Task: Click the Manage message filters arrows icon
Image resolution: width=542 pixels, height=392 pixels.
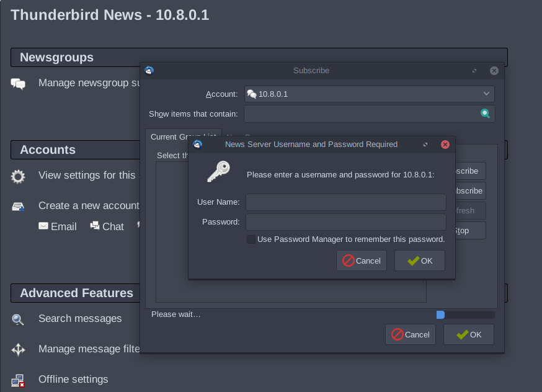Action: (19, 349)
